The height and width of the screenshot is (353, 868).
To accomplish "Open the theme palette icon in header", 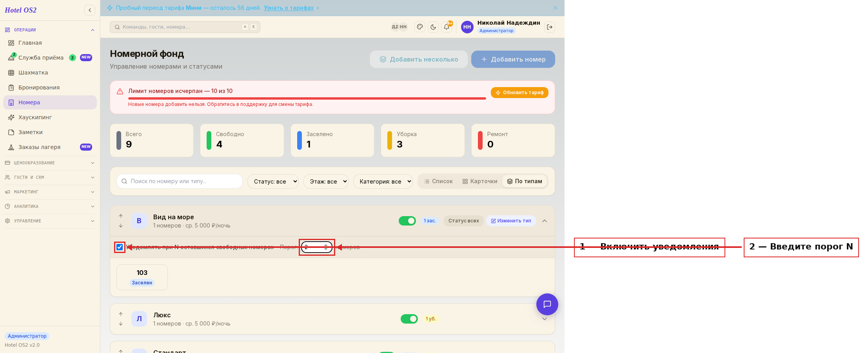I will click(420, 27).
